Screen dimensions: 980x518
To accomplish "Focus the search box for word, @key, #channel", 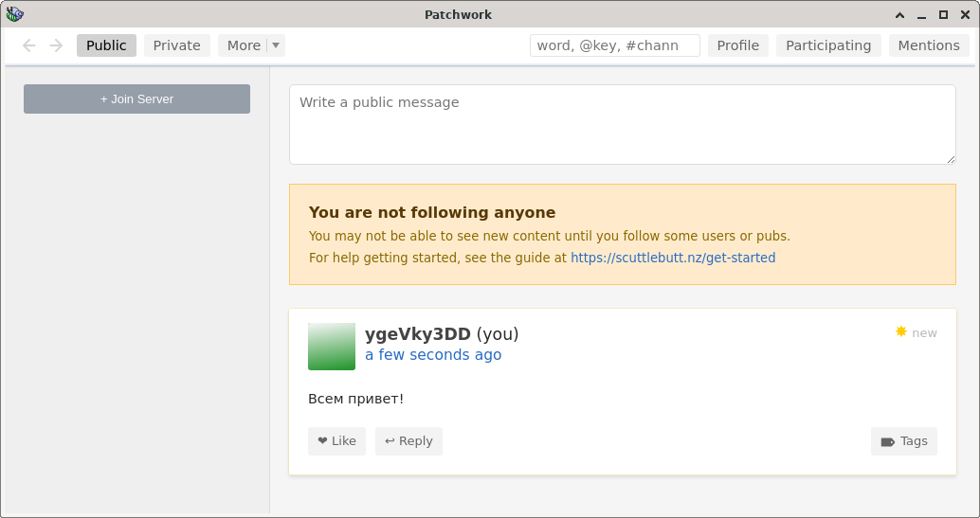I will click(x=614, y=45).
